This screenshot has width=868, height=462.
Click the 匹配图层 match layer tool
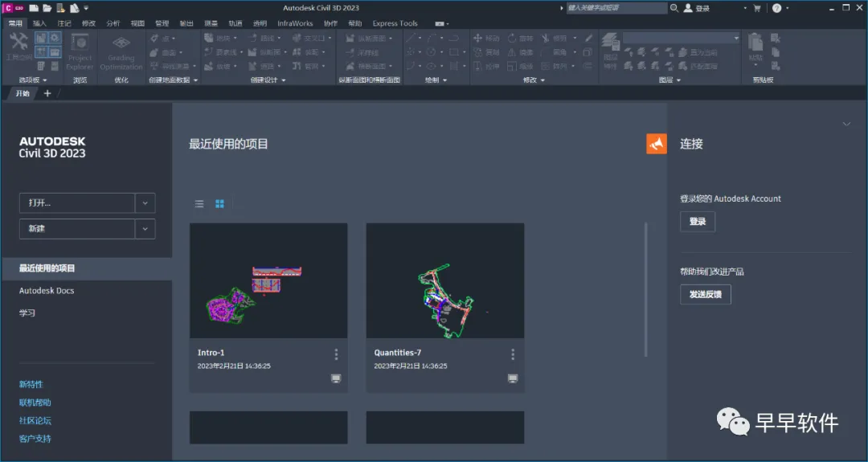pos(698,66)
